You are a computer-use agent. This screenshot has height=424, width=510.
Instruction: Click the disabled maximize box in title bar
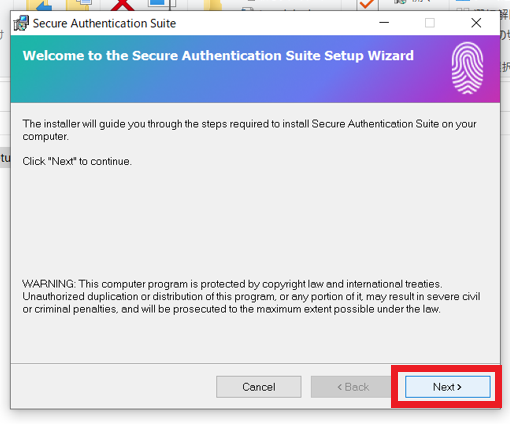[x=430, y=23]
